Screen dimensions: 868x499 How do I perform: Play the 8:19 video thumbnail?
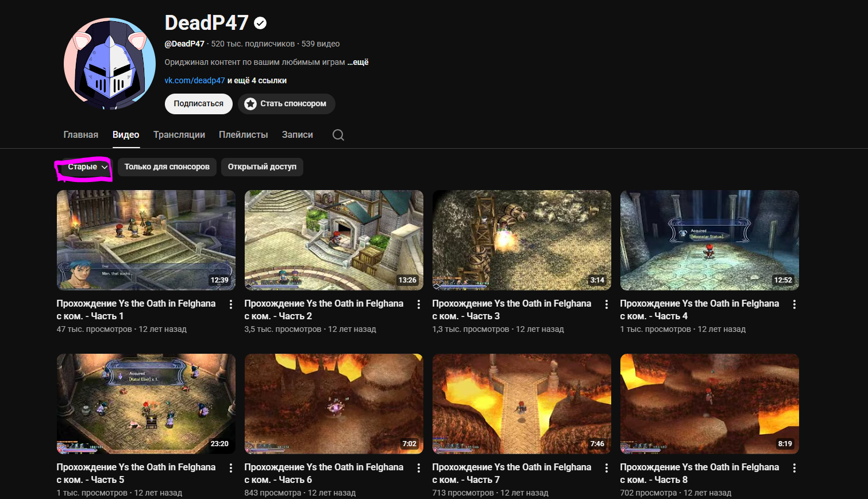coord(709,404)
